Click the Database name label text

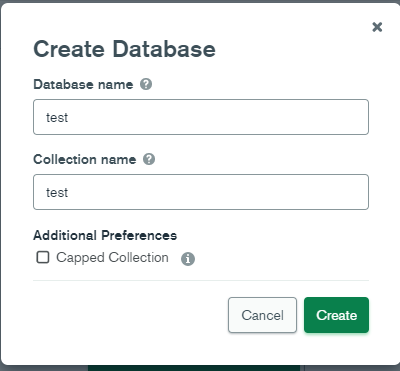[x=83, y=84]
